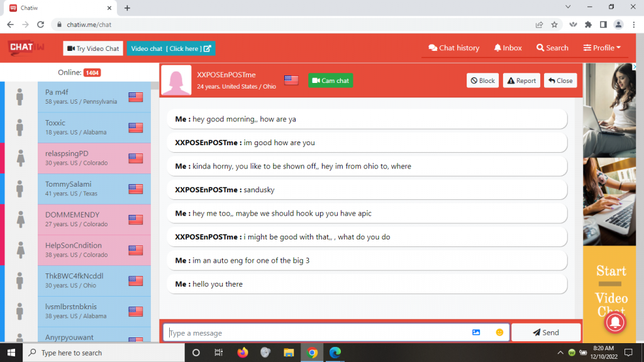The image size is (644, 362).
Task: Open the Chrome three-dot menu
Action: pyautogui.click(x=633, y=25)
